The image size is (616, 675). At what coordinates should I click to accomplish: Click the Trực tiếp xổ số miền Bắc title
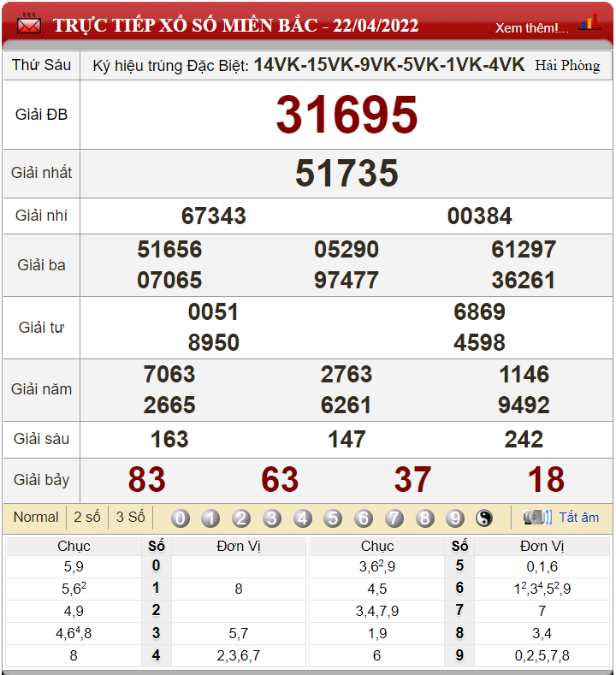pyautogui.click(x=235, y=26)
